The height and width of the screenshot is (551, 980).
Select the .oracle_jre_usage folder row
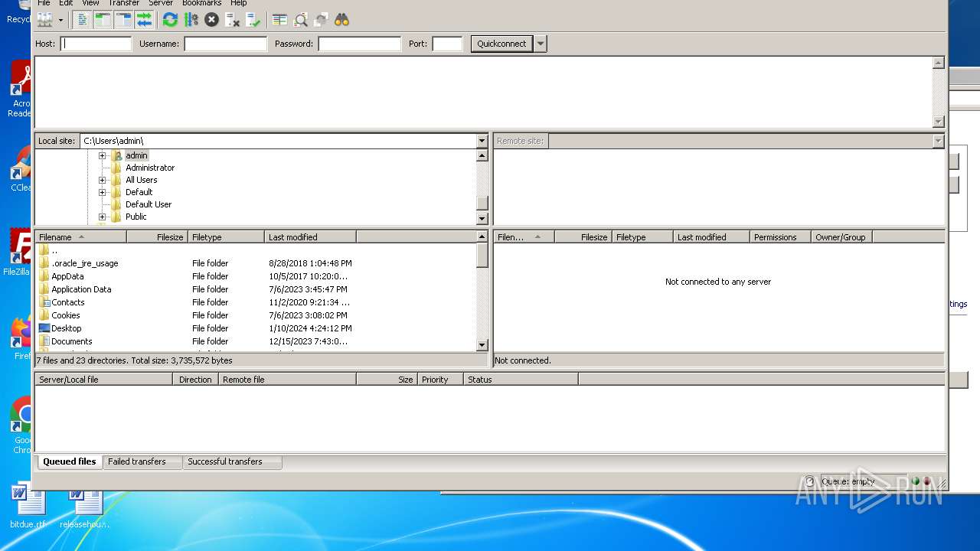pos(256,263)
